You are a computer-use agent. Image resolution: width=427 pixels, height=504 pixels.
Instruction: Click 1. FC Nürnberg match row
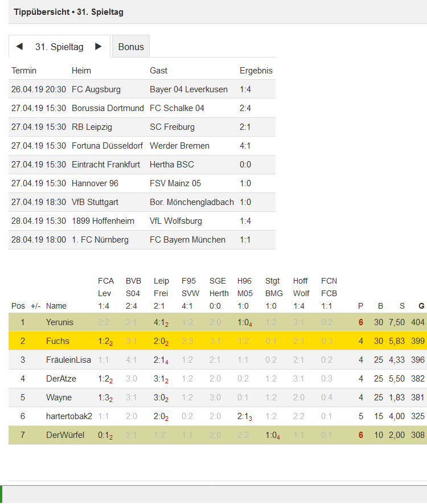(142, 239)
